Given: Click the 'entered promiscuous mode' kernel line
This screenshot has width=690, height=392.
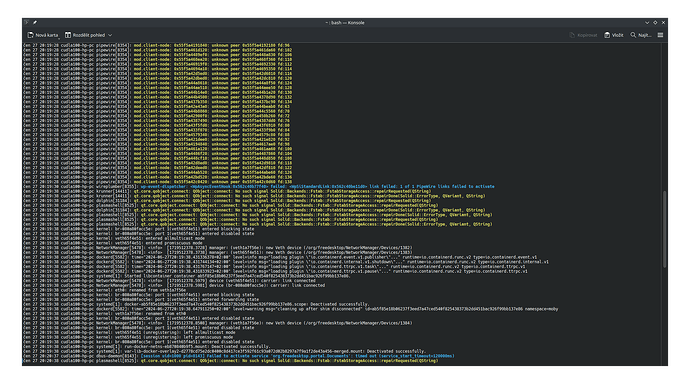Looking at the screenshot, I should [x=113, y=243].
